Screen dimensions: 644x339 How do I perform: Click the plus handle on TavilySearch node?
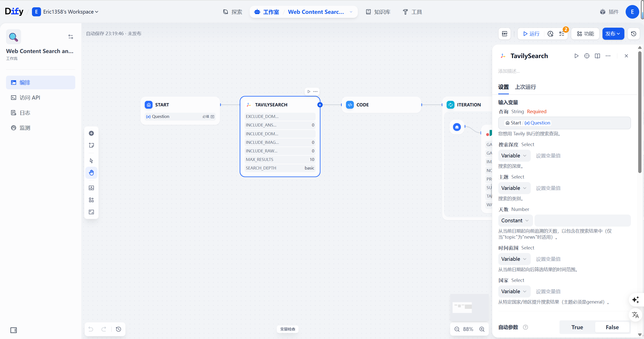320,105
